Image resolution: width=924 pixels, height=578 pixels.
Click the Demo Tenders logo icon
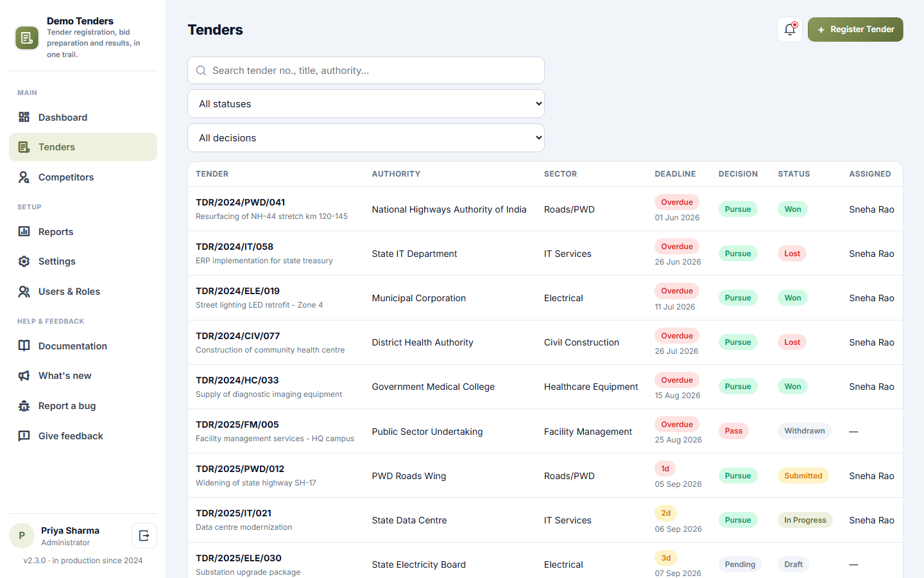[x=27, y=38]
